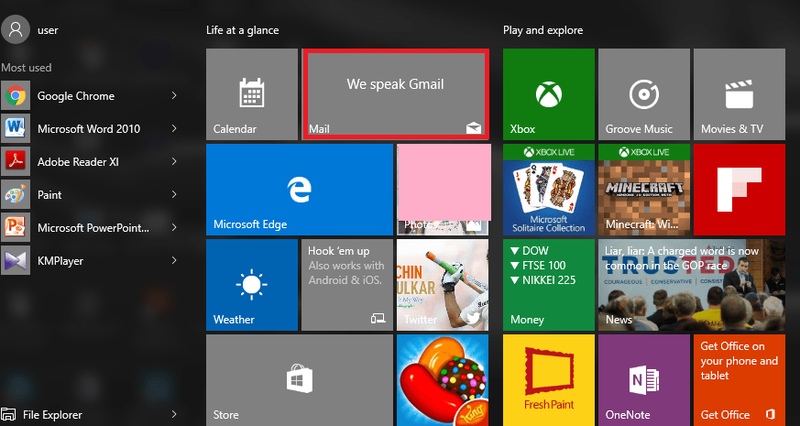Click the 'user' account name

pyautogui.click(x=48, y=30)
